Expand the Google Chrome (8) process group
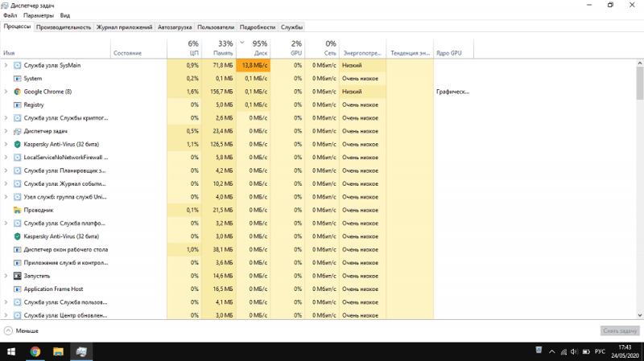This screenshot has height=361, width=644. [6, 92]
